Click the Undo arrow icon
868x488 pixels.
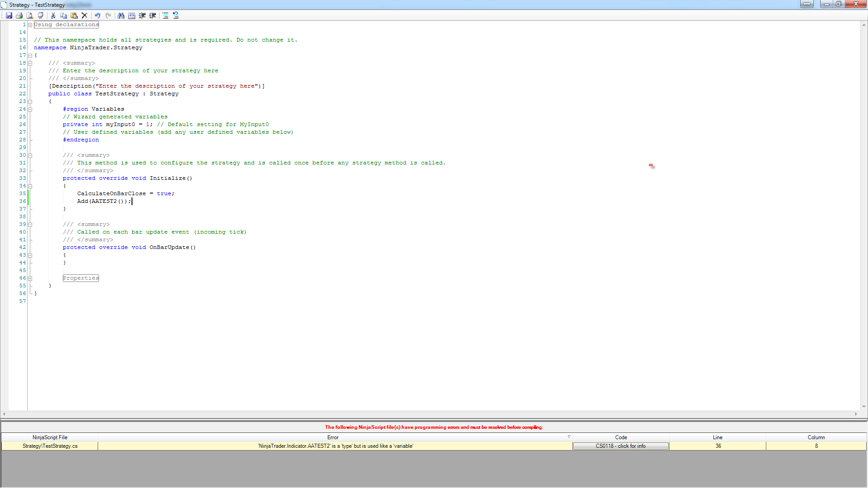pyautogui.click(x=97, y=15)
